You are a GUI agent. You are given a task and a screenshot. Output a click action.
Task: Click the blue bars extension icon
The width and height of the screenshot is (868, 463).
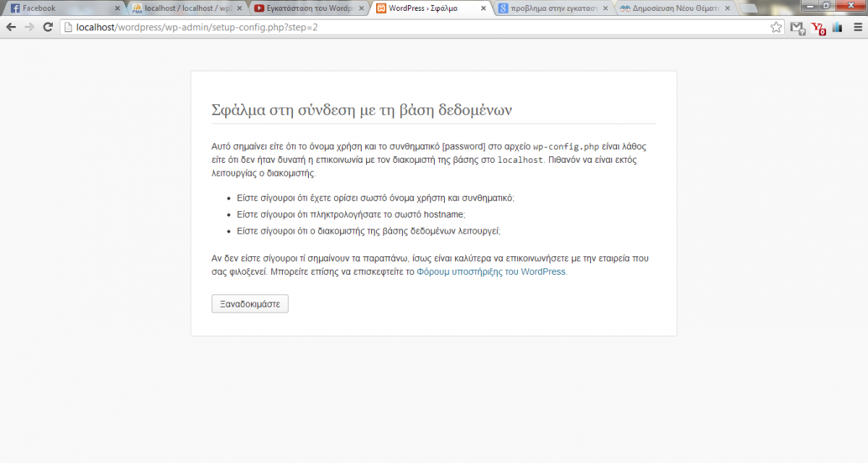(838, 27)
